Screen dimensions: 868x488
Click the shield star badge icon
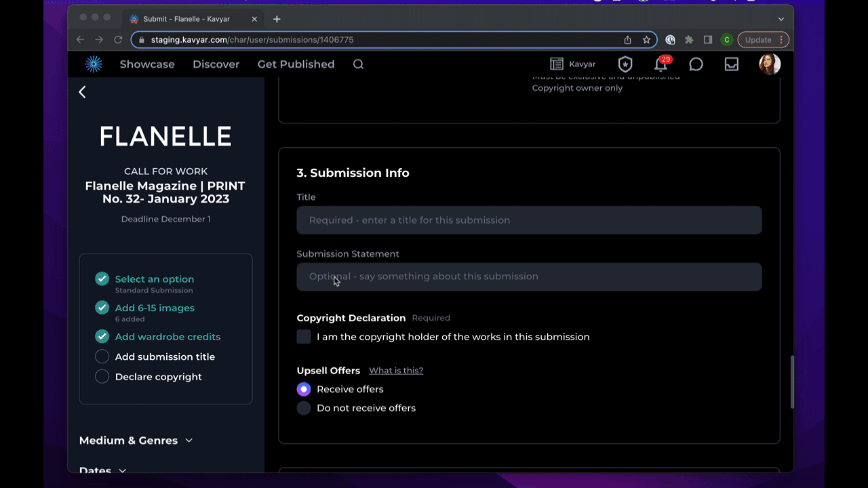pos(625,64)
